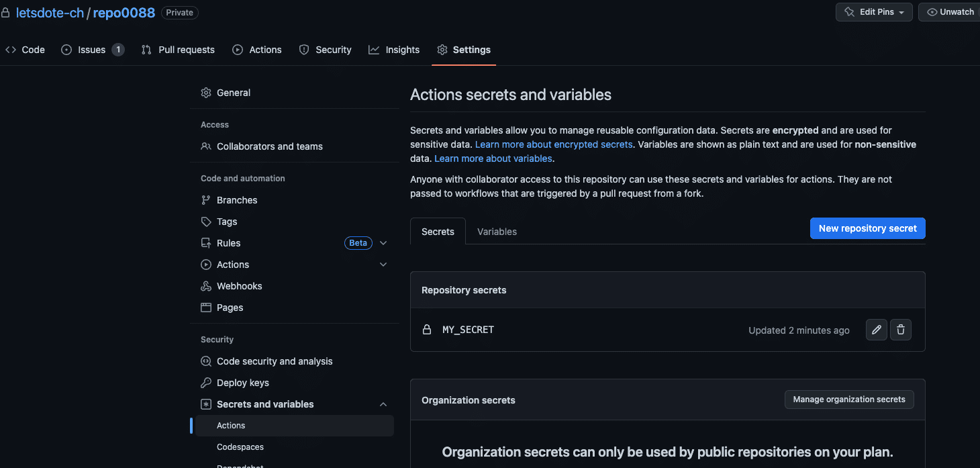980x468 pixels.
Task: Click the trash delete icon for MY_SECRET
Action: click(x=900, y=330)
